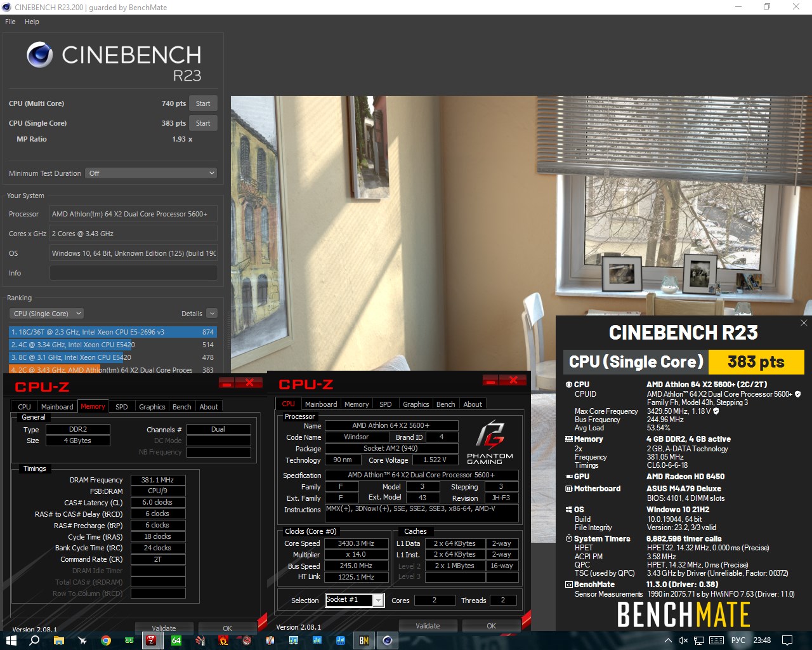
Task: Select the Athlon 64 X2 ranking row
Action: 113,369
